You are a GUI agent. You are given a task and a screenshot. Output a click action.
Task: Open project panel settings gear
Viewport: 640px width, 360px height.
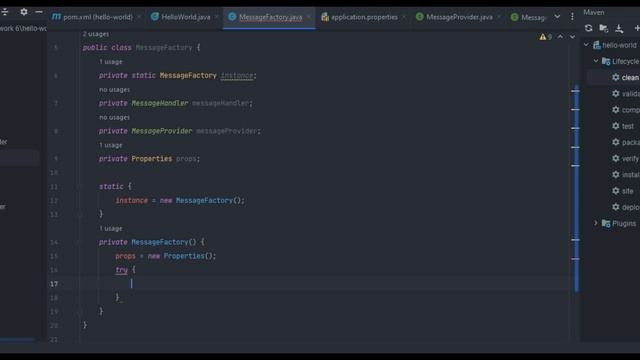24,12
